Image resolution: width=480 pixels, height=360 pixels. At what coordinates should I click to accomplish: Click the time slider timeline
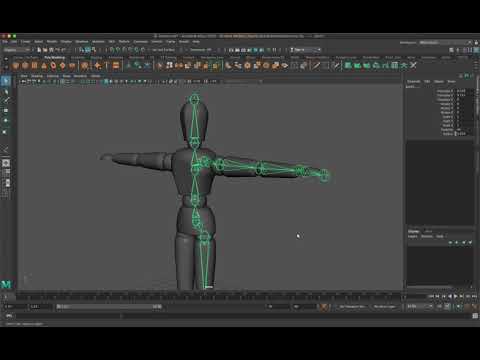[209, 296]
